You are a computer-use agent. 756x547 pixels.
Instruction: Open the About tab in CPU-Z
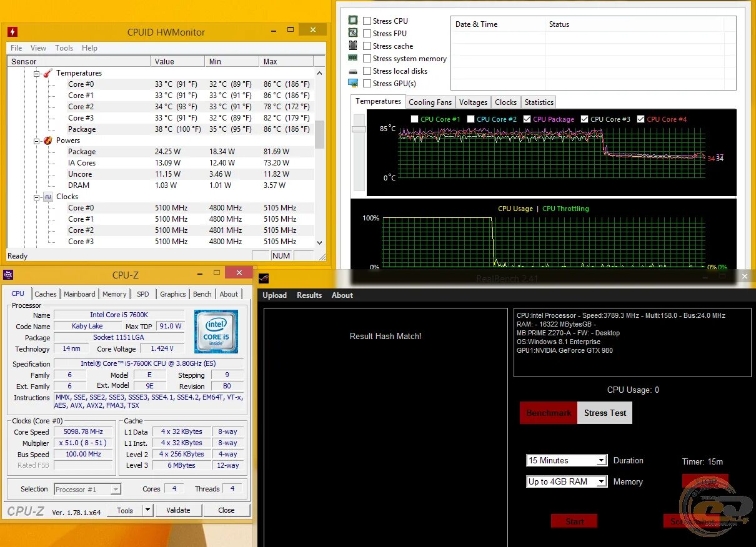(229, 294)
